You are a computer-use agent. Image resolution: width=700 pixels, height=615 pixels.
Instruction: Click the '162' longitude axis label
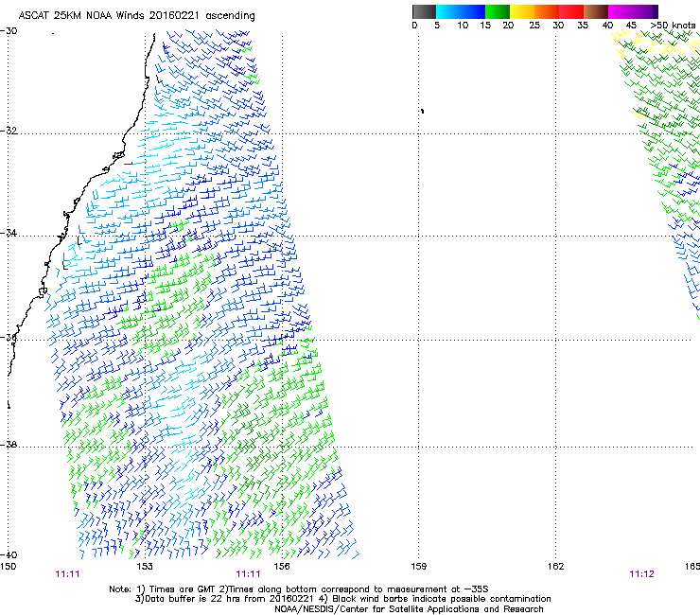coord(555,567)
